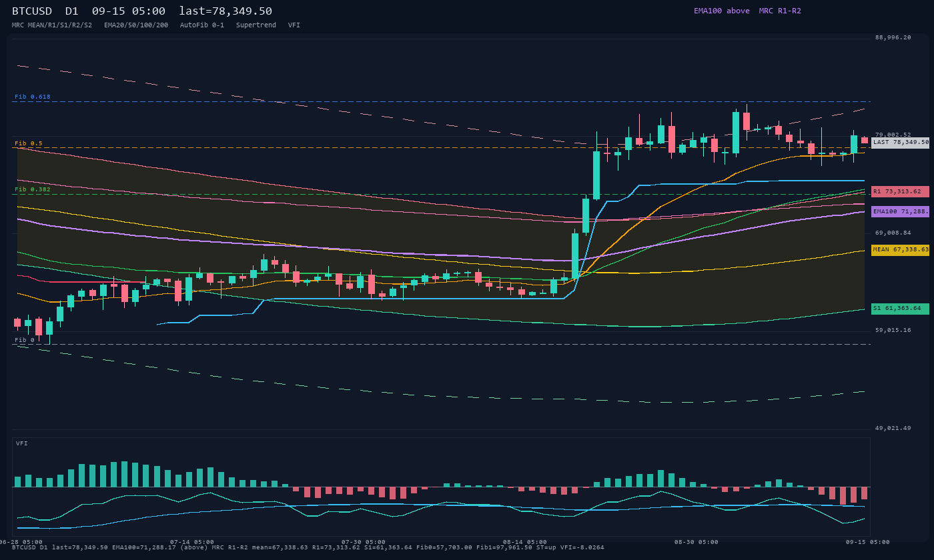Click the 49,021.49 price axis label
Screen dimensions: 934x560
(893, 429)
